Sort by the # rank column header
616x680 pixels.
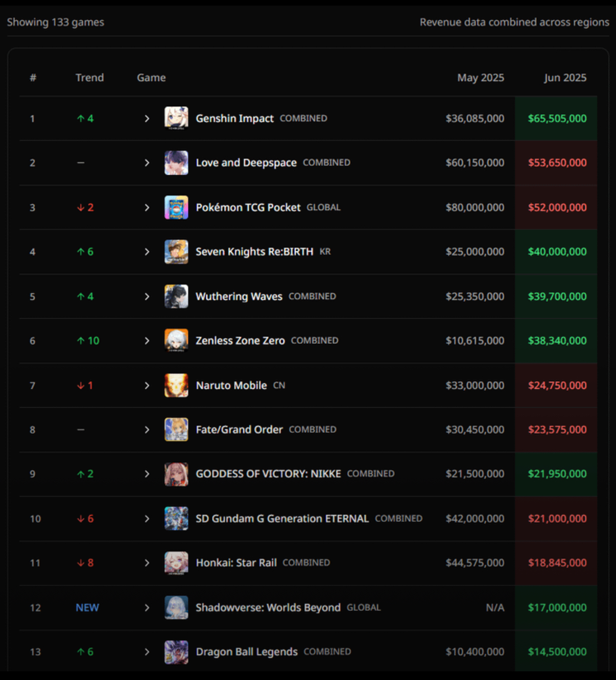coord(33,78)
